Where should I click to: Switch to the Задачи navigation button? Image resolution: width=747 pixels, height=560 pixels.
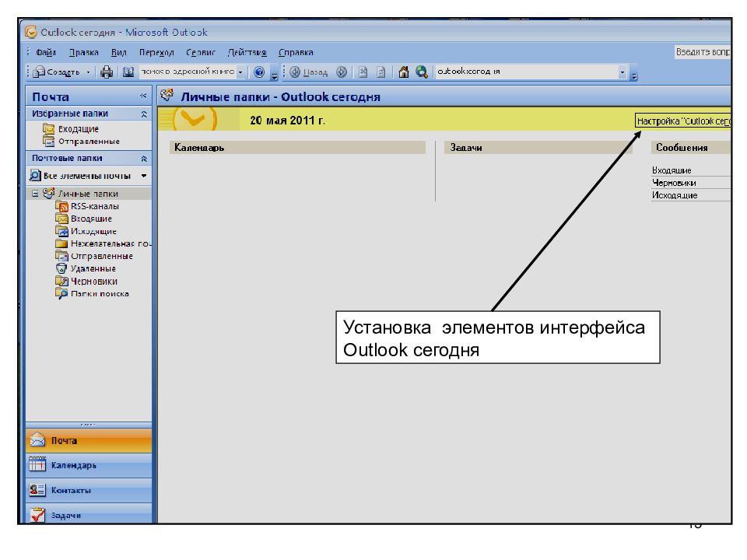tap(89, 514)
